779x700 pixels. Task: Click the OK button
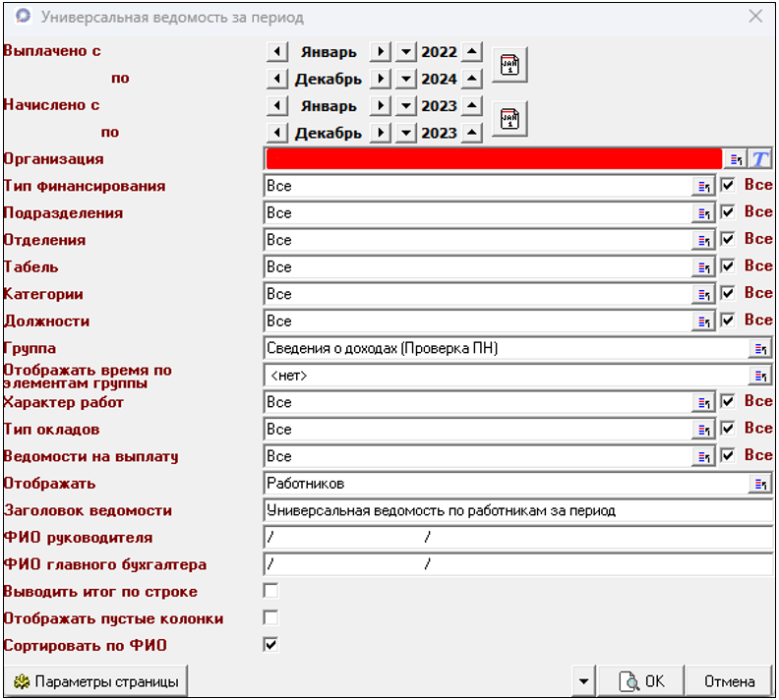click(640, 681)
